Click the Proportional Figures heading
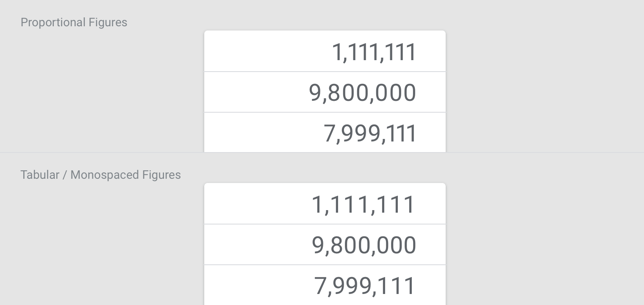644x305 pixels. click(74, 22)
